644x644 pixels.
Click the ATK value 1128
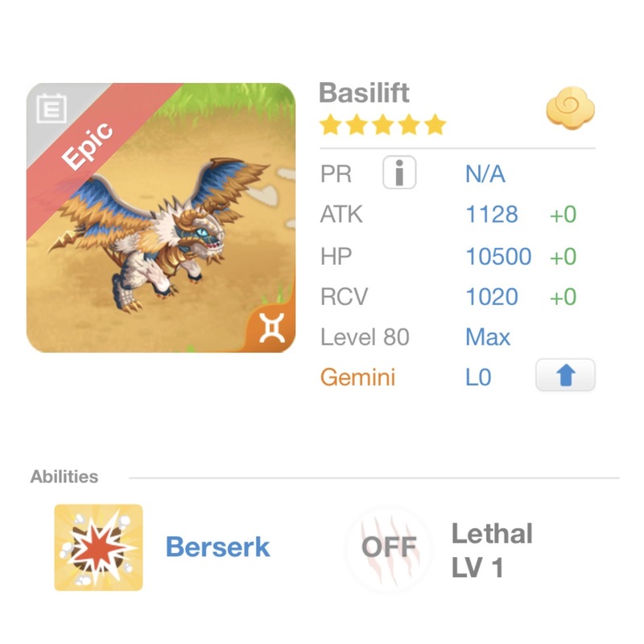click(492, 215)
